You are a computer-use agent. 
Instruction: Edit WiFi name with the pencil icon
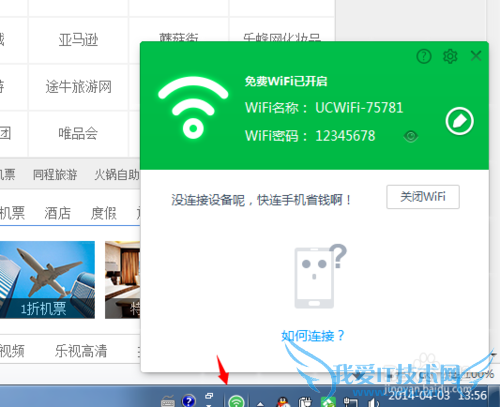point(460,121)
